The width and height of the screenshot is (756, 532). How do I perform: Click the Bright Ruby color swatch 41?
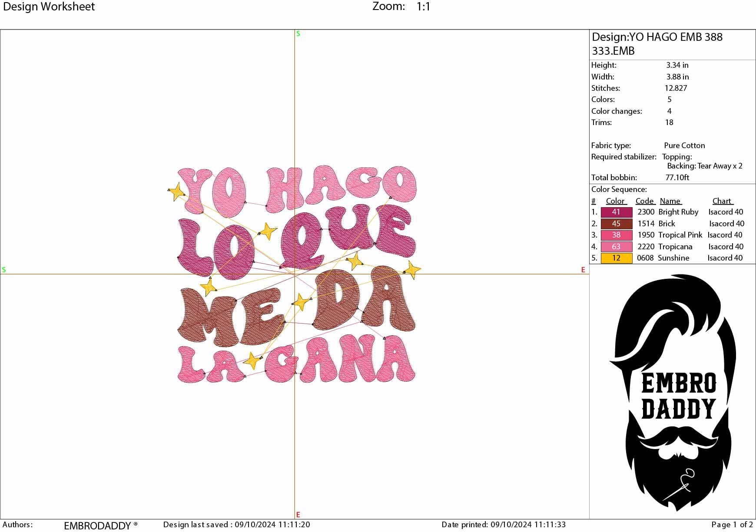[x=616, y=212]
